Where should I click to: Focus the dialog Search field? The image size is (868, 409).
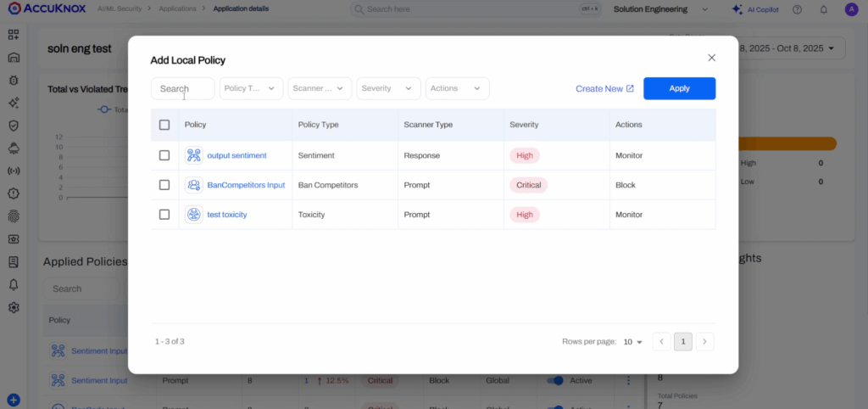(x=183, y=88)
